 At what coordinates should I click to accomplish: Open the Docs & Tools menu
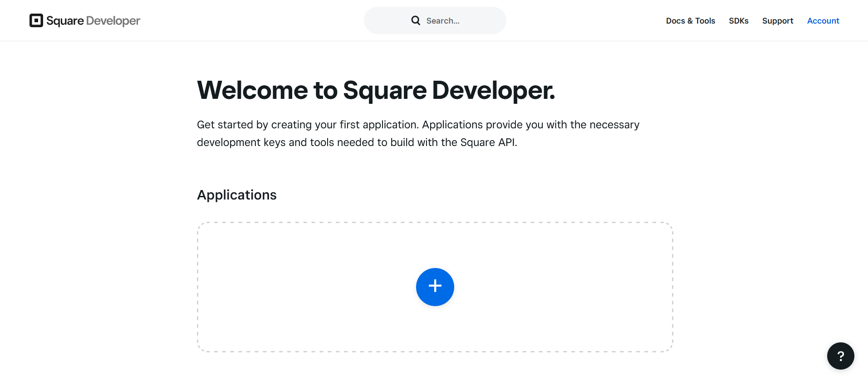pyautogui.click(x=691, y=21)
